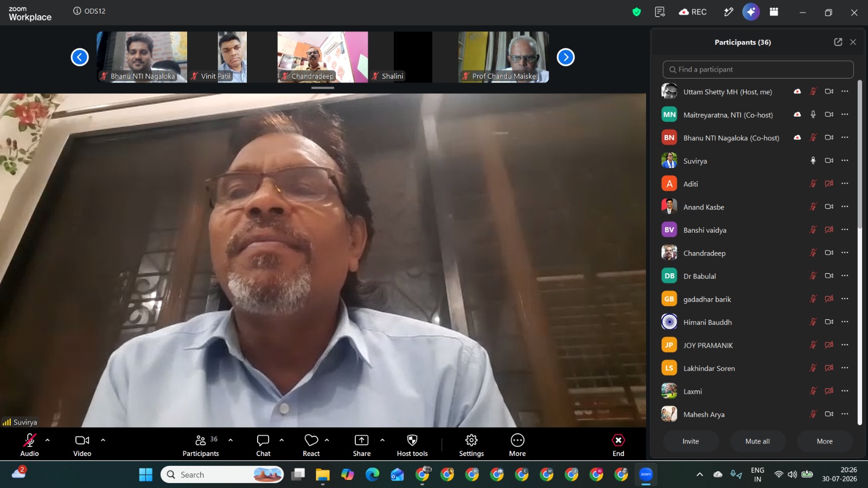The height and width of the screenshot is (488, 868).
Task: Expand the React options caret
Action: [x=327, y=440]
